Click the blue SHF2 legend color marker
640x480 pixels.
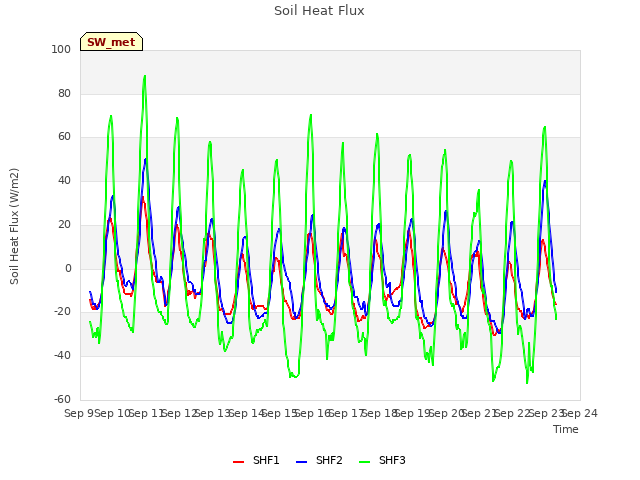point(301,462)
